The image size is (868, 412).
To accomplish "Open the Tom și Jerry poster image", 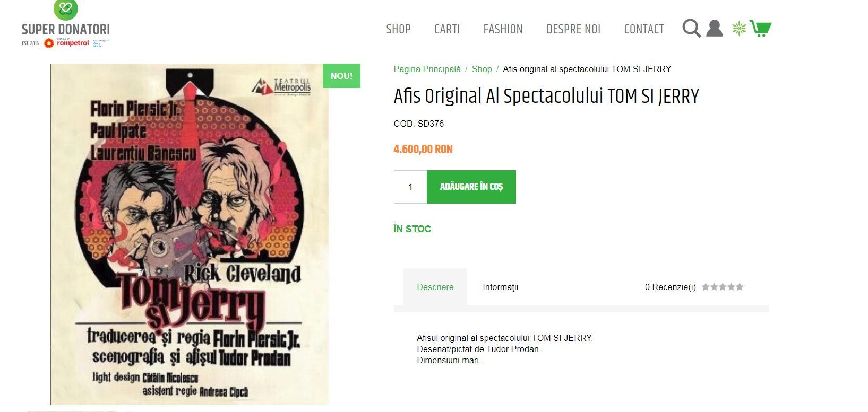I will click(x=190, y=233).
